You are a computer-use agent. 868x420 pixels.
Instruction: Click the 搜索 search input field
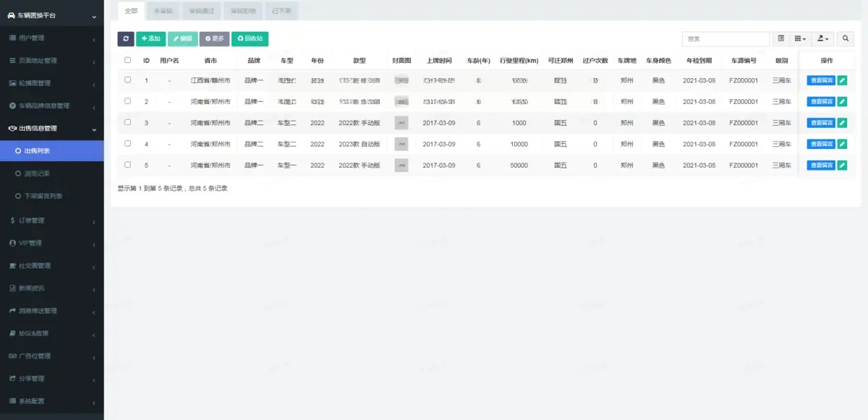point(726,39)
